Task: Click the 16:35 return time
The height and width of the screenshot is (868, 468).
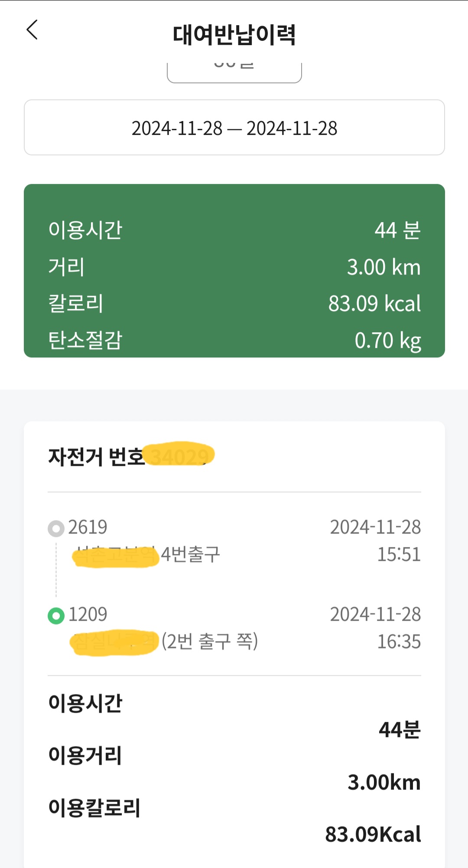Action: pyautogui.click(x=399, y=642)
